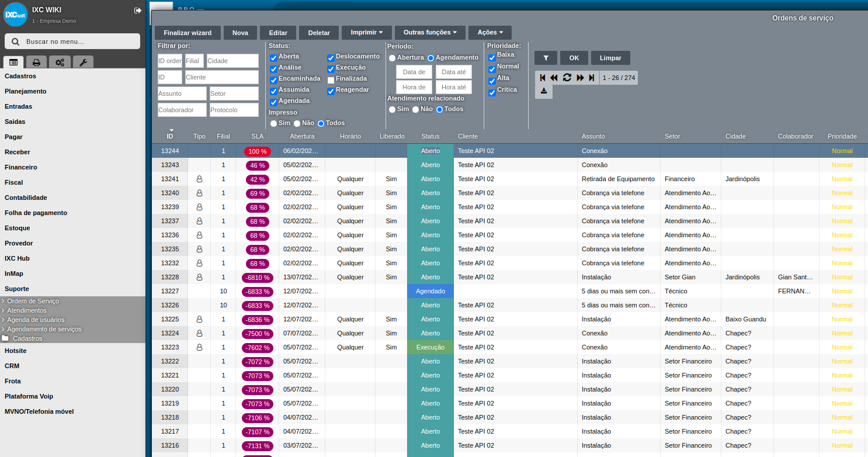Click the OK filter button

574,58
